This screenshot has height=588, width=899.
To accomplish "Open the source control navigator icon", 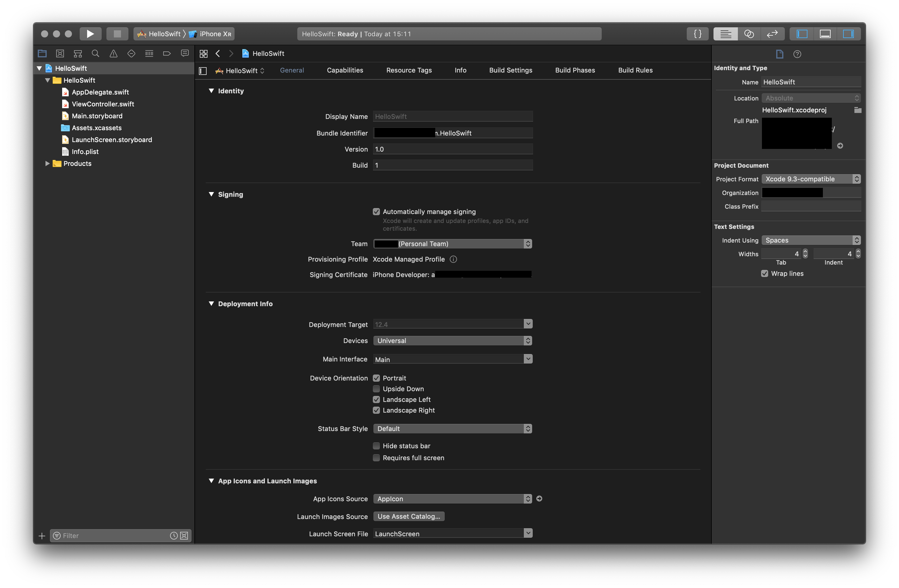I will pos(60,54).
